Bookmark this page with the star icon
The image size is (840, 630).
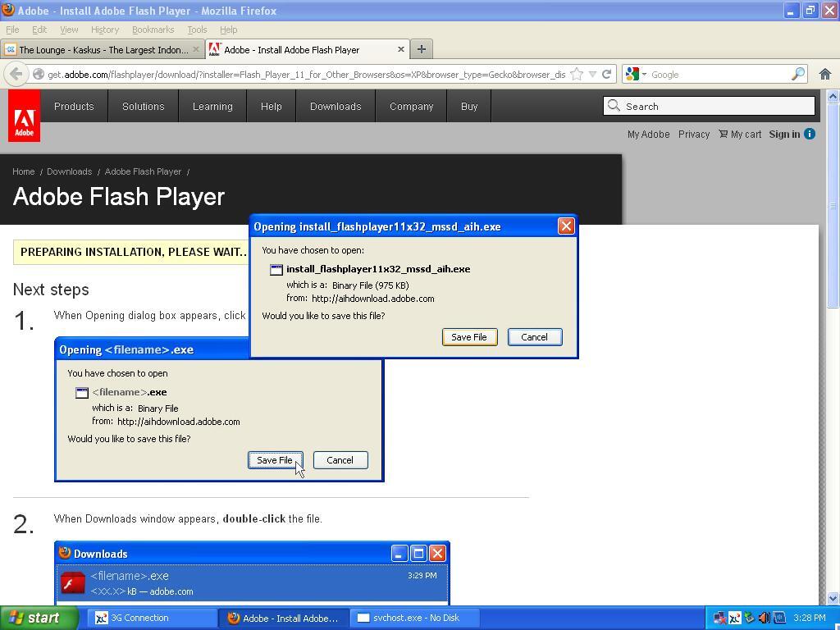(577, 74)
